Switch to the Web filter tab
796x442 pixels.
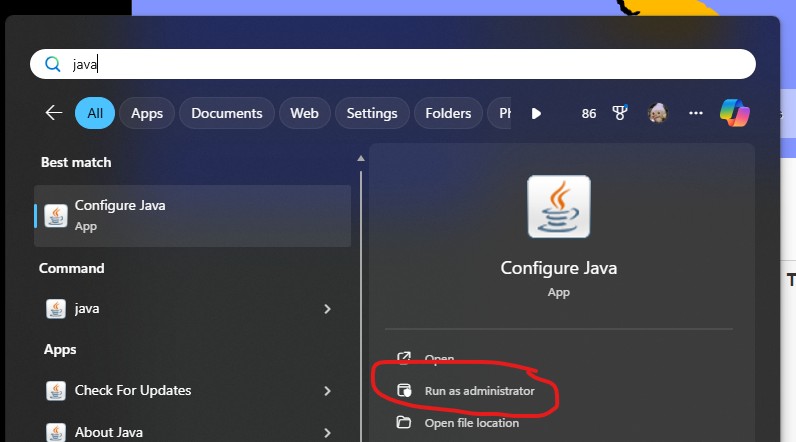305,113
